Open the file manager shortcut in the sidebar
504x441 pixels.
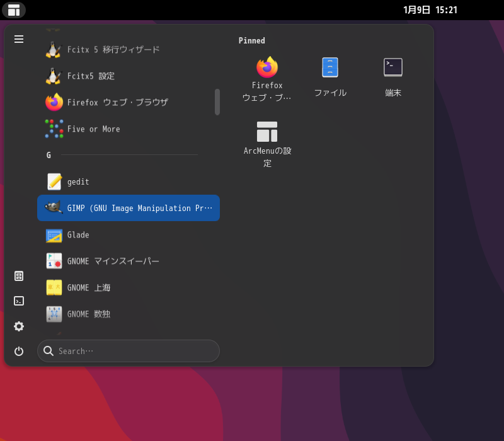pyautogui.click(x=19, y=276)
